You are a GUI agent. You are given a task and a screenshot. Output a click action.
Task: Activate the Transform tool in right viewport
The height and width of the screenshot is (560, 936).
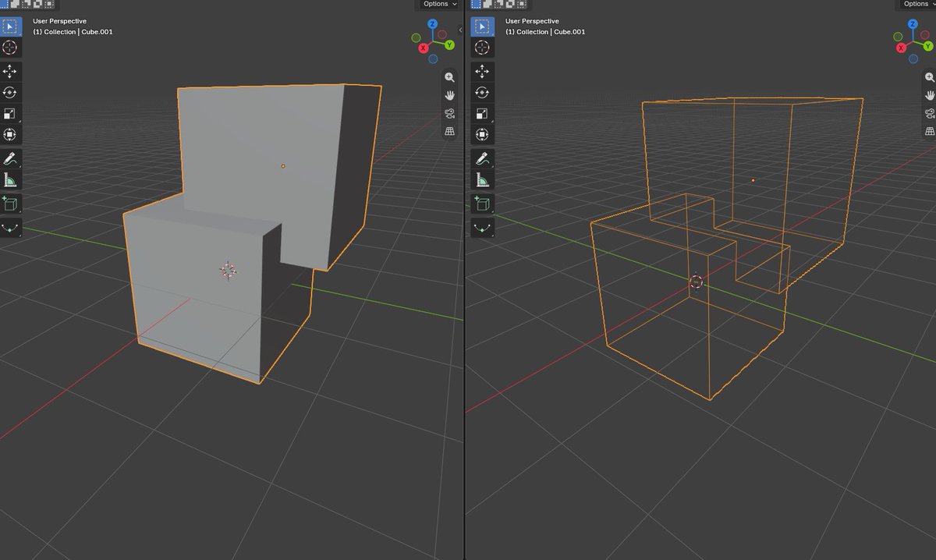point(483,135)
